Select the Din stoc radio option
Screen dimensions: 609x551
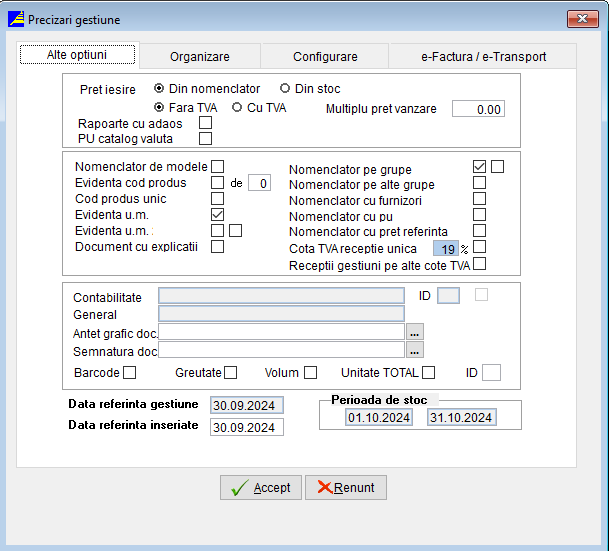pos(285,89)
